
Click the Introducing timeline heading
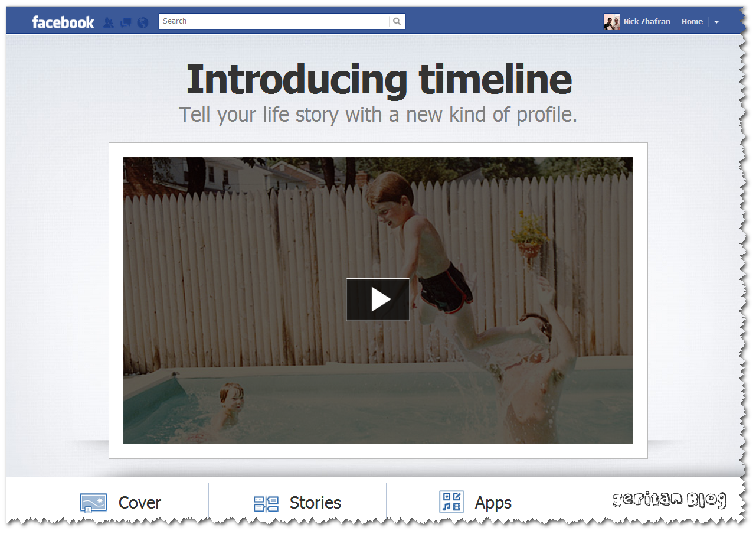click(379, 80)
